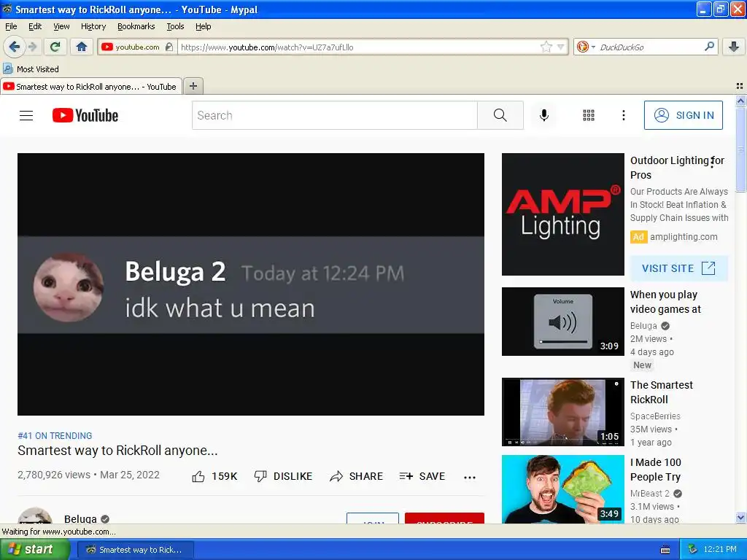Click the video player area
Screen dimensions: 747x560
(251, 284)
